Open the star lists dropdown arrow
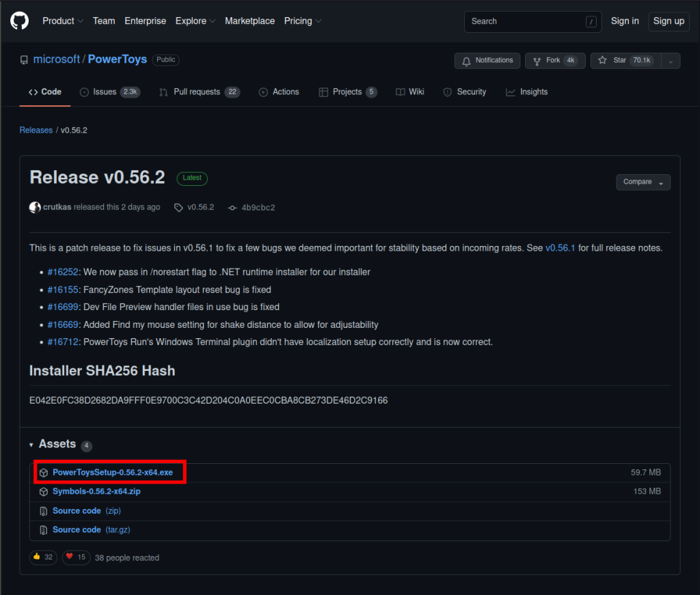 click(671, 61)
